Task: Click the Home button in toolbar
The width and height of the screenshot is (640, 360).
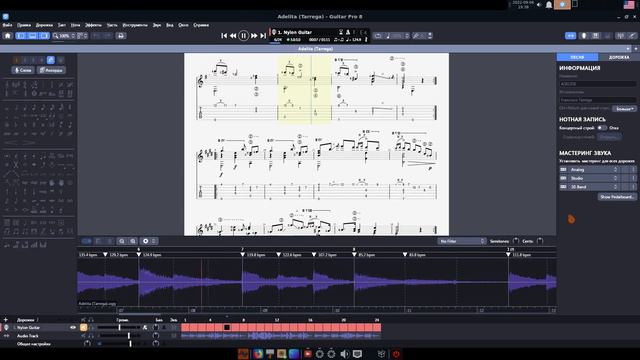Action: coord(7,36)
